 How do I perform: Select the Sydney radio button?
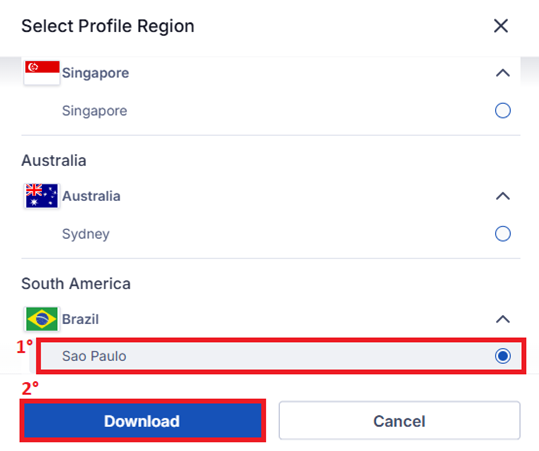pyautogui.click(x=503, y=234)
